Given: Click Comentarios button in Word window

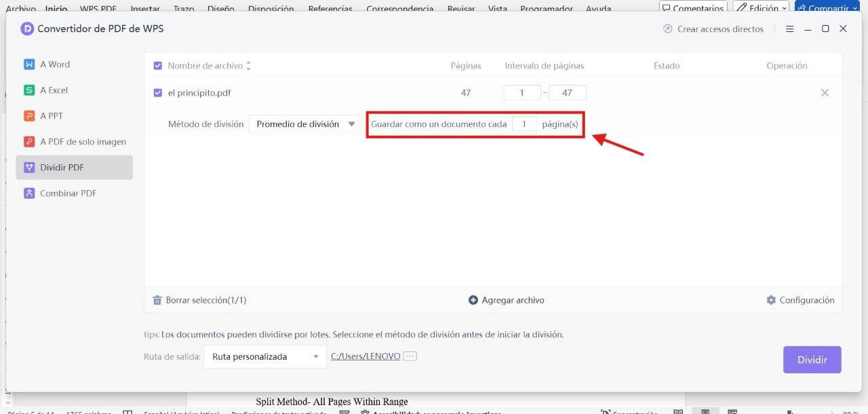Looking at the screenshot, I should (693, 8).
